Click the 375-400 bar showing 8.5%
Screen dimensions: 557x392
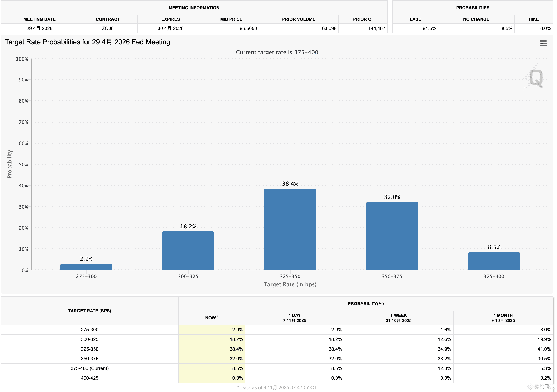click(494, 261)
